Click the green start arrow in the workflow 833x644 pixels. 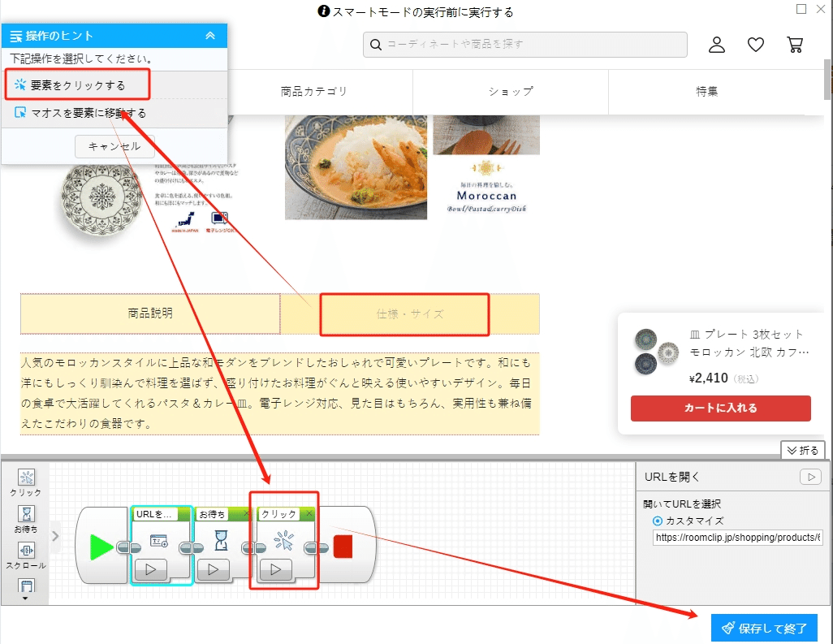(101, 547)
